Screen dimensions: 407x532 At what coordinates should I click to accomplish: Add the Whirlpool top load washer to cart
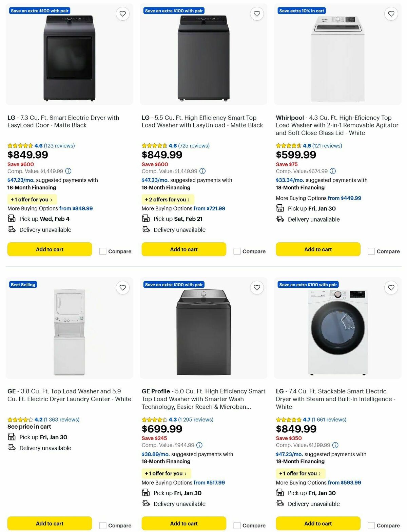[317, 249]
